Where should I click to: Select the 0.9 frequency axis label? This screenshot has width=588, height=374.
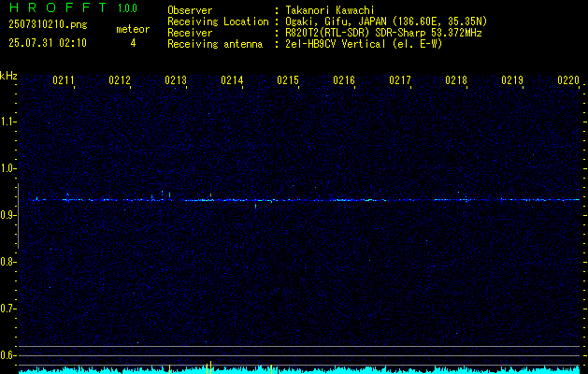[x=8, y=215]
